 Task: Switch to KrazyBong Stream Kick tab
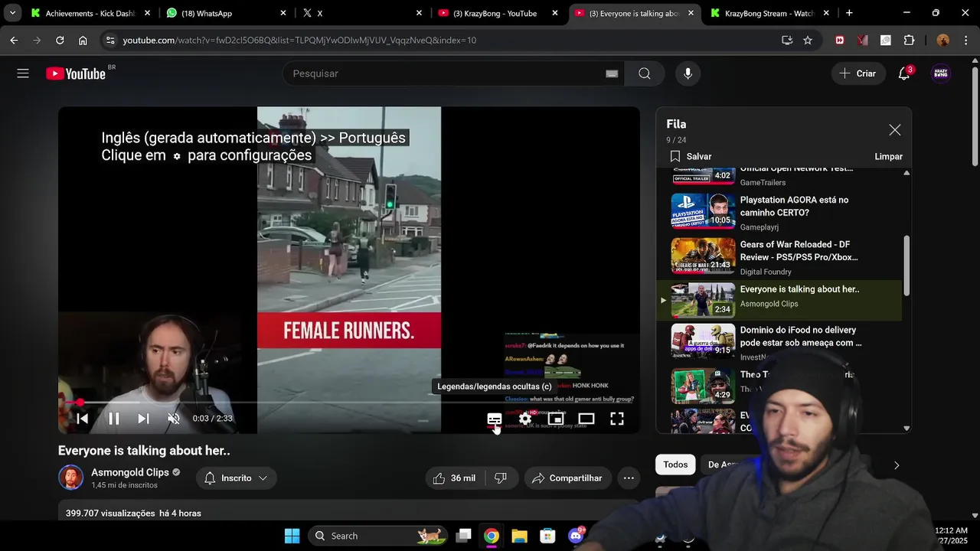(x=771, y=13)
